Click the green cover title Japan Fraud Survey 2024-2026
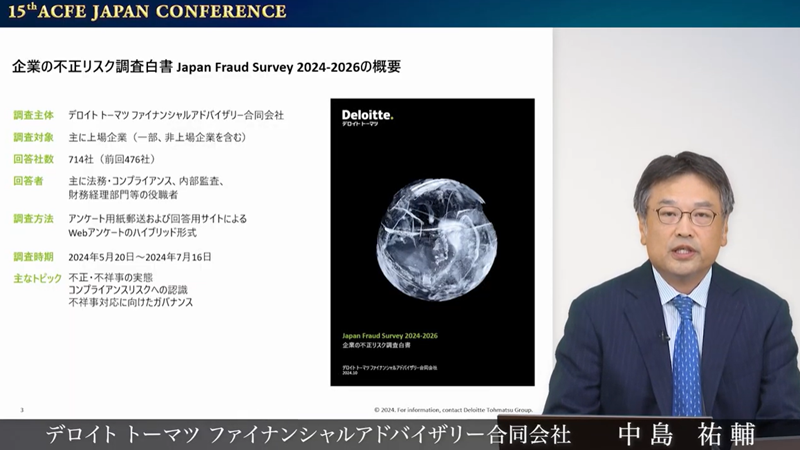This screenshot has height=450, width=800. click(390, 336)
